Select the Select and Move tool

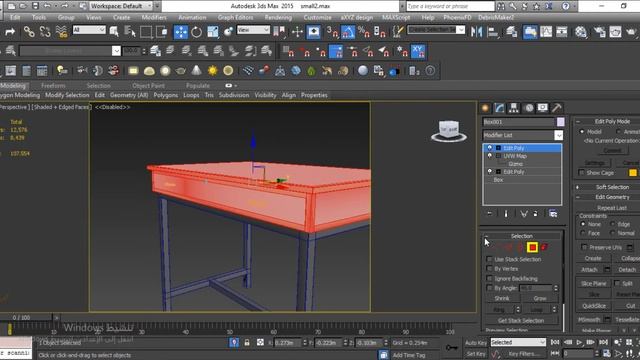pos(180,32)
